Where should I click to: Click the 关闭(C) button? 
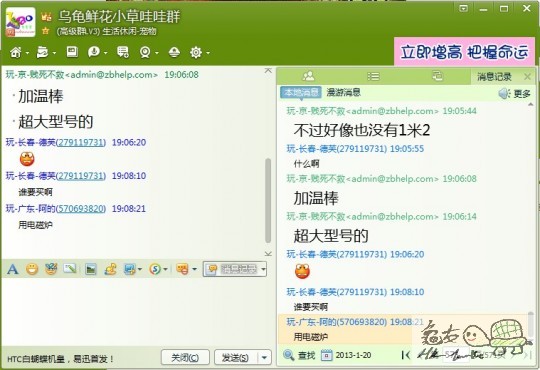[185, 358]
